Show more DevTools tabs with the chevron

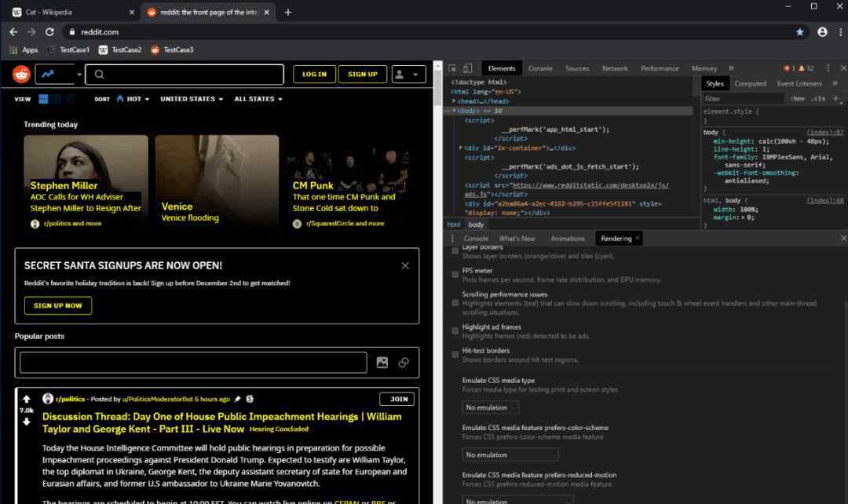[x=731, y=68]
